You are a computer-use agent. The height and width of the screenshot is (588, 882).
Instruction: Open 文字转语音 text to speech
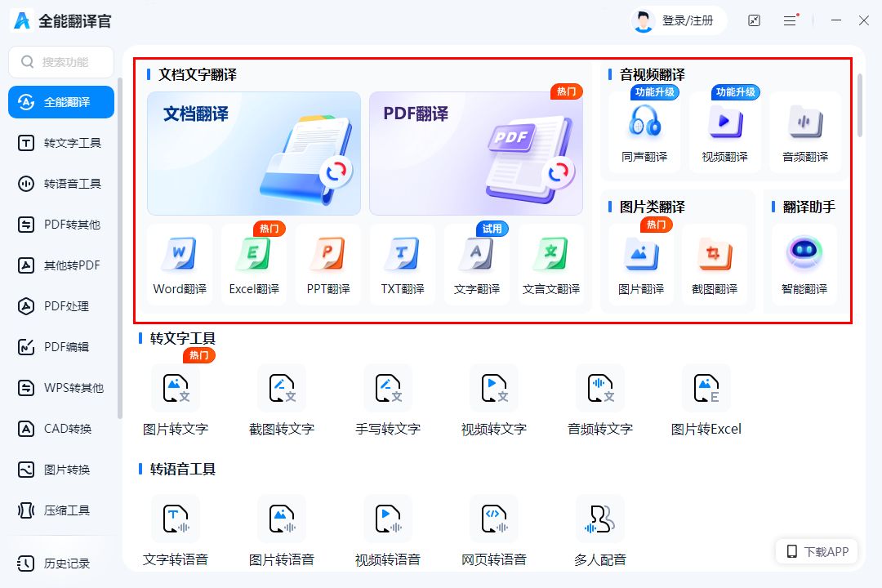click(x=176, y=531)
